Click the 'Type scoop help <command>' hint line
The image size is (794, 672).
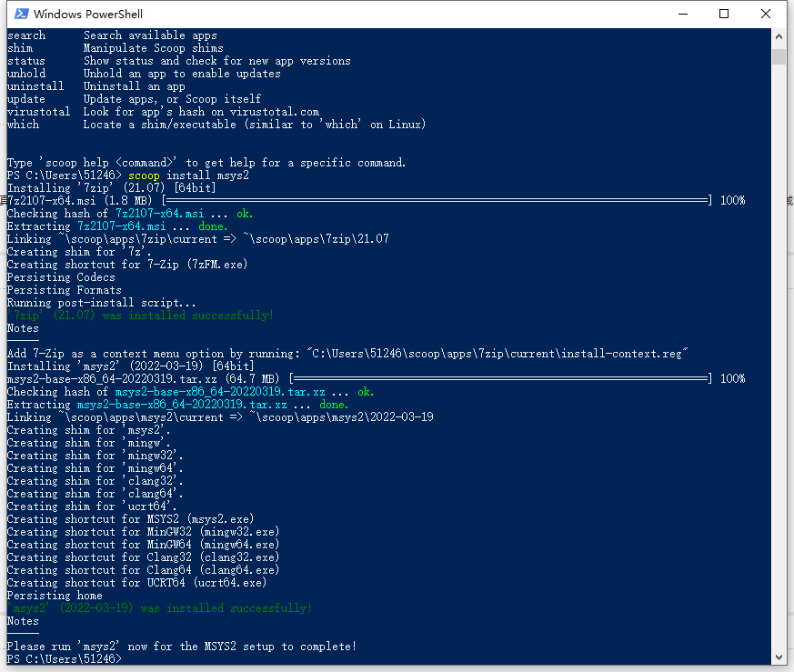coord(206,163)
